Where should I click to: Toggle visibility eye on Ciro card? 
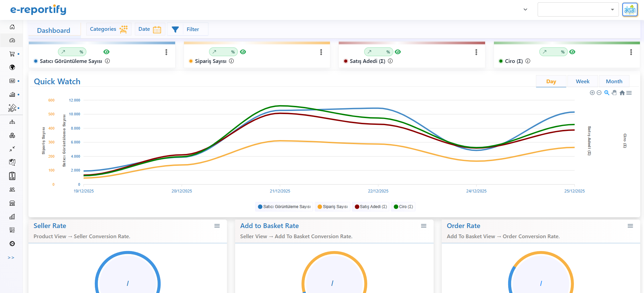coord(572,52)
